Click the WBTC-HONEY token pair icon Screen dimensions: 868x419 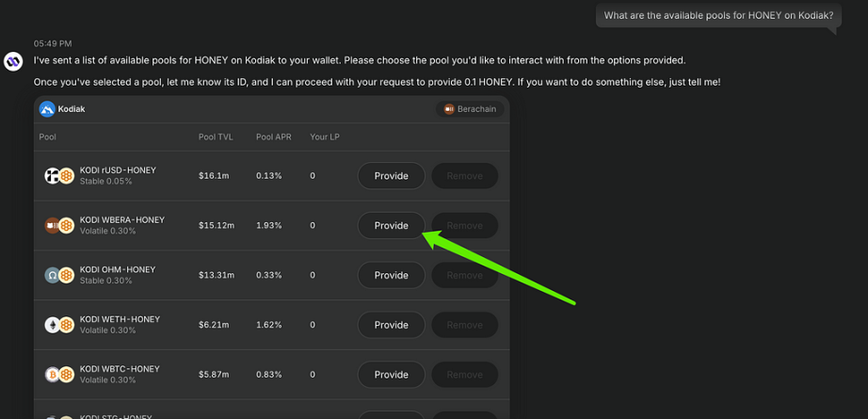pyautogui.click(x=59, y=375)
